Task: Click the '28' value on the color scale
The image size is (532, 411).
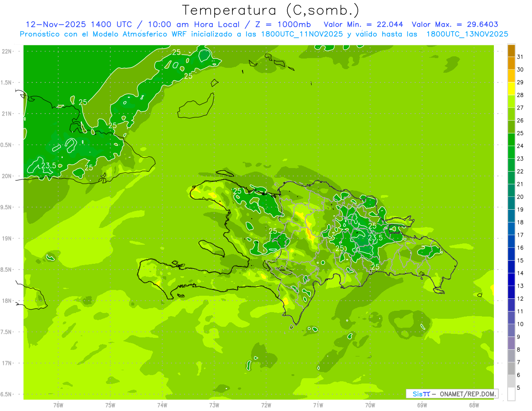Action: tap(520, 95)
